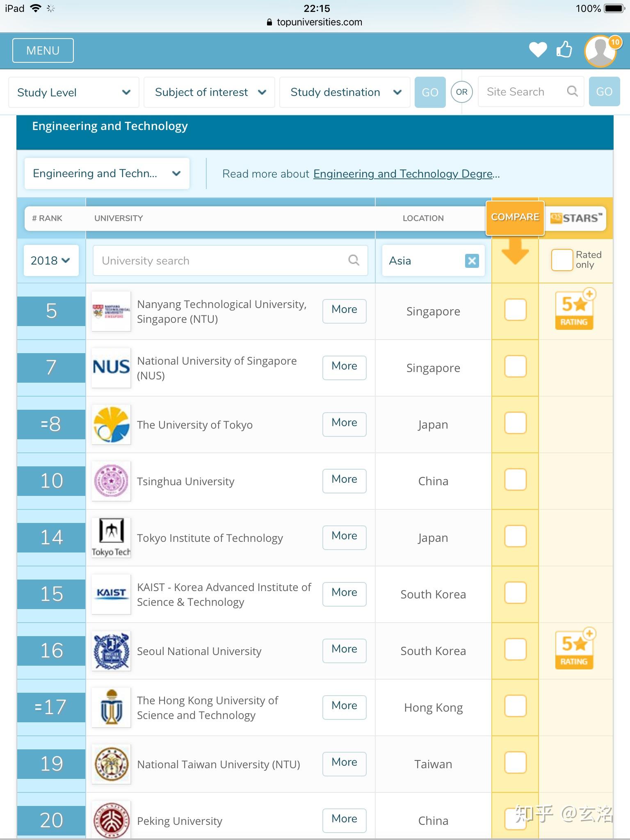
Task: Check compare box for Seoul National University
Action: 515,649
